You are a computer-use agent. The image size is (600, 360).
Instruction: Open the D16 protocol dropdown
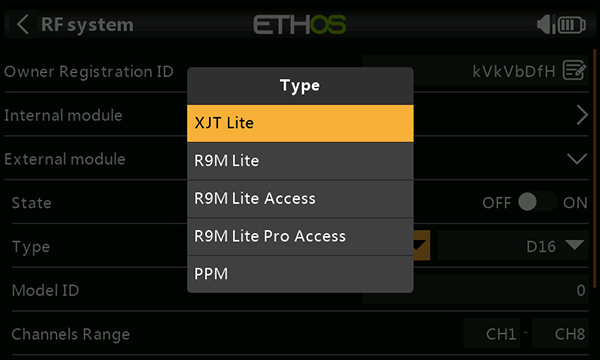(x=513, y=246)
